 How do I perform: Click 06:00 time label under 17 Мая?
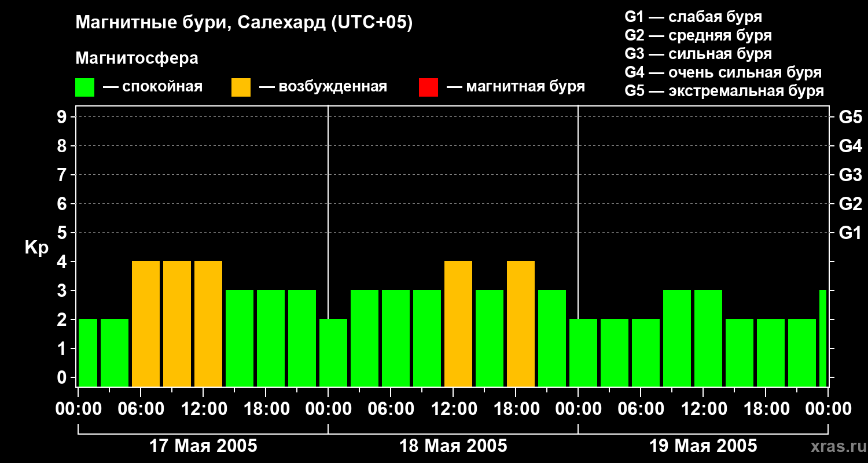141,409
